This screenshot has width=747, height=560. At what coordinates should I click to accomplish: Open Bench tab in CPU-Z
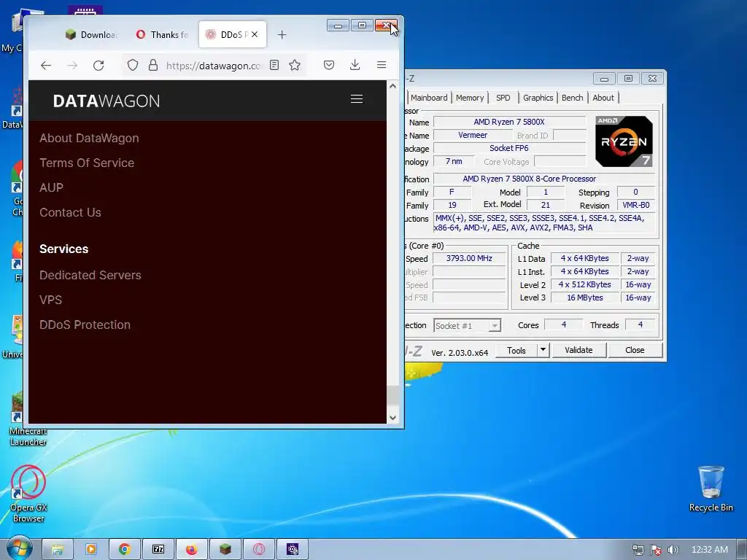pos(572,98)
